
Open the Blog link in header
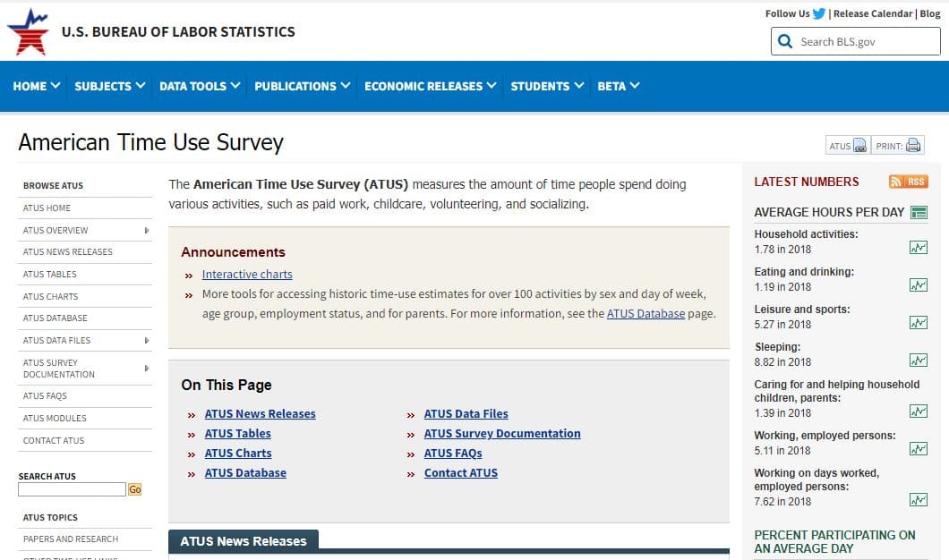point(930,13)
